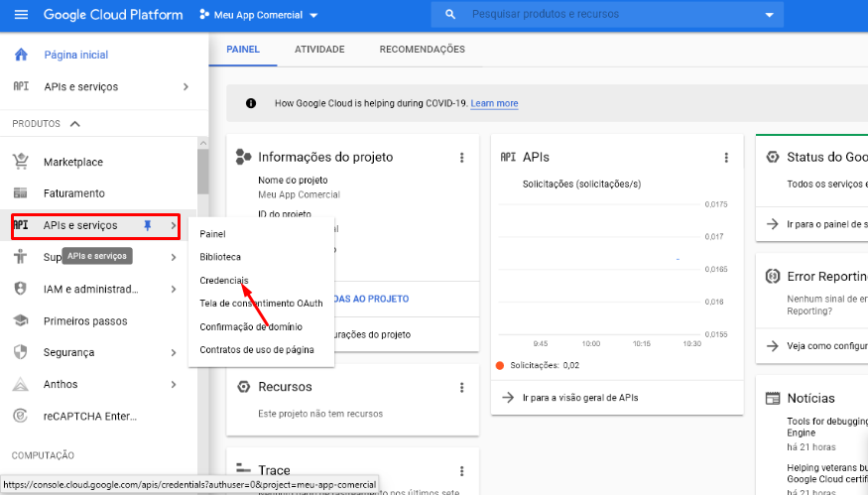Expand the Anthos submenu chevron
Screen dimensions: 868x495
[x=174, y=384]
